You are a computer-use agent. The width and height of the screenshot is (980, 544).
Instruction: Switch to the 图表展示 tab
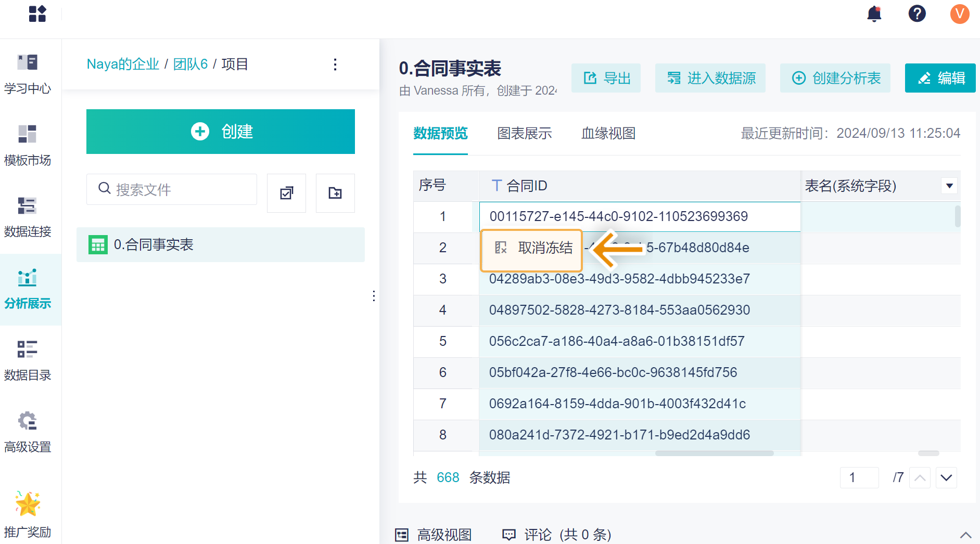525,134
